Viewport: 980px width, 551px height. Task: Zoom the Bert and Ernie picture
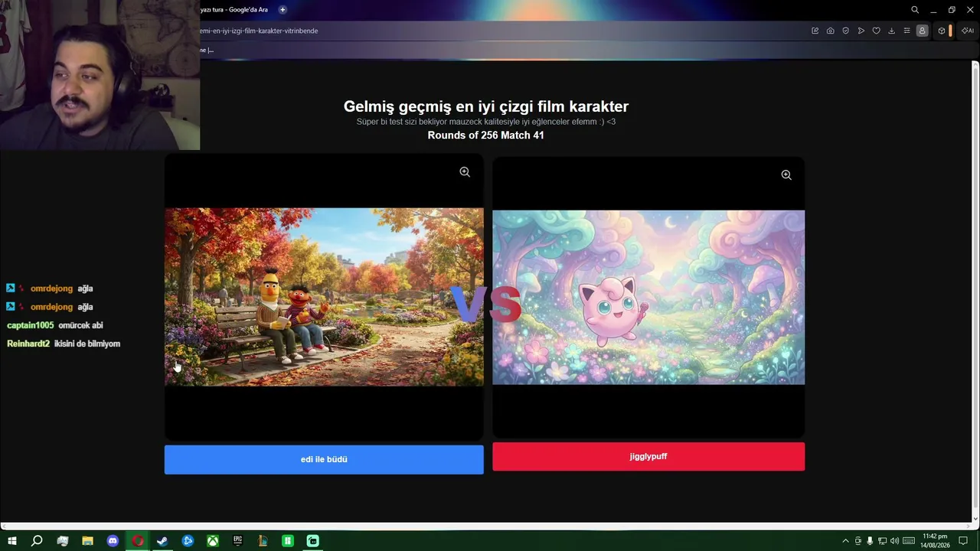coord(465,172)
